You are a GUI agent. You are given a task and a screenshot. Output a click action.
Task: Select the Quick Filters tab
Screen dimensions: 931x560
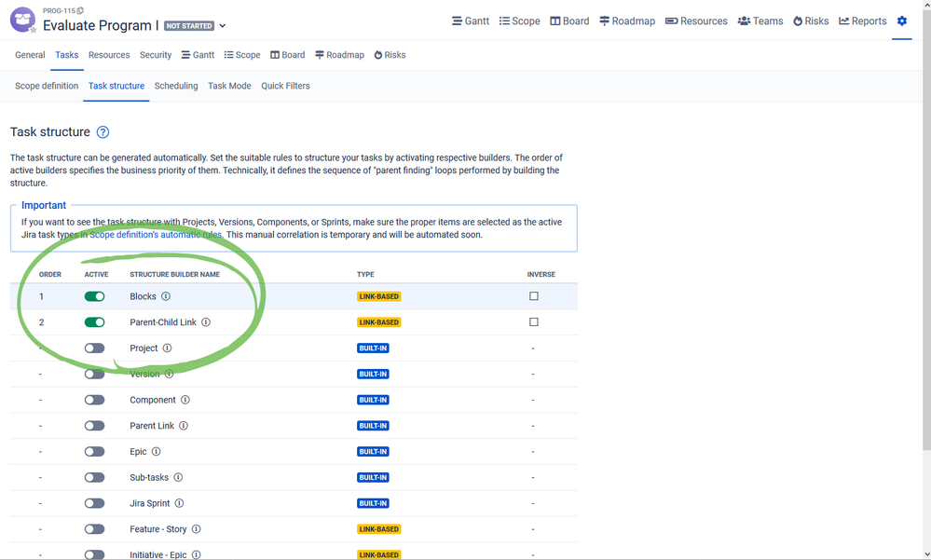coord(285,86)
